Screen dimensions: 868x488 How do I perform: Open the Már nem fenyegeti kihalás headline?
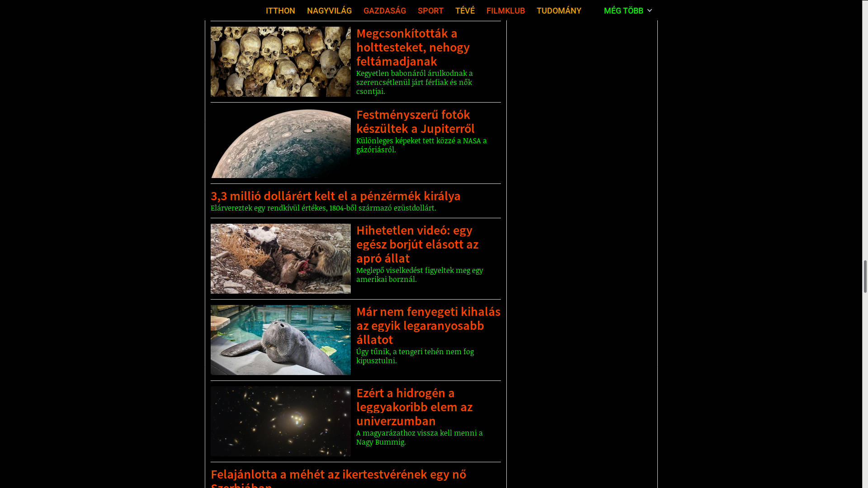click(428, 325)
